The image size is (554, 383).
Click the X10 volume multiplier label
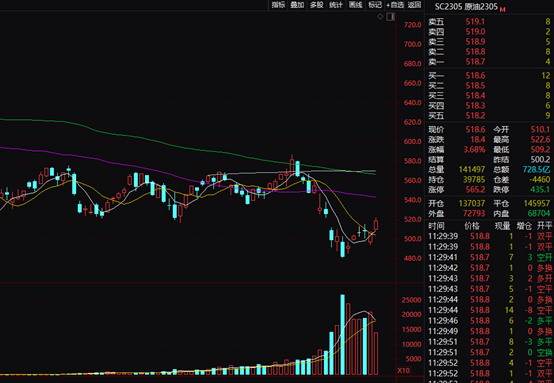tap(403, 371)
